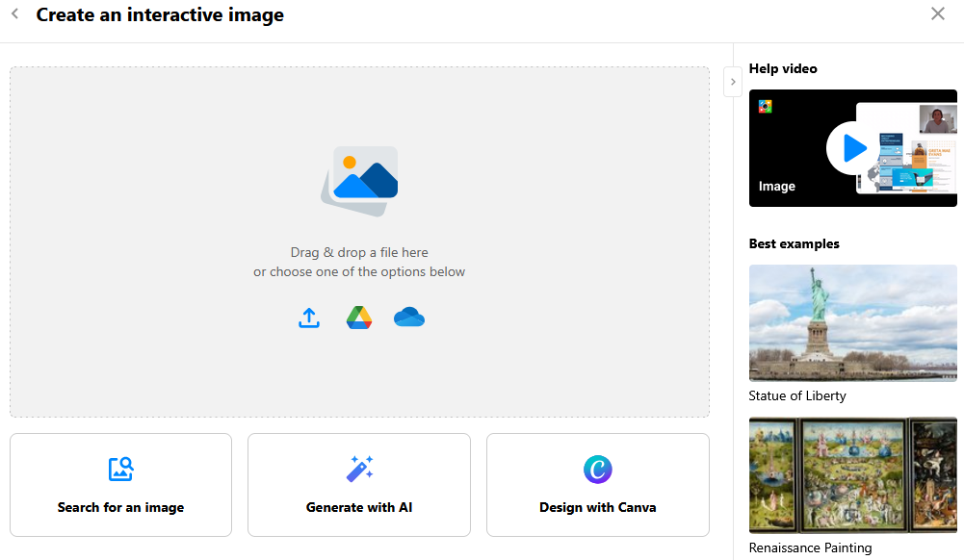This screenshot has width=964, height=560.
Task: Click the 'Drag & drop a file here' text
Action: tap(359, 252)
